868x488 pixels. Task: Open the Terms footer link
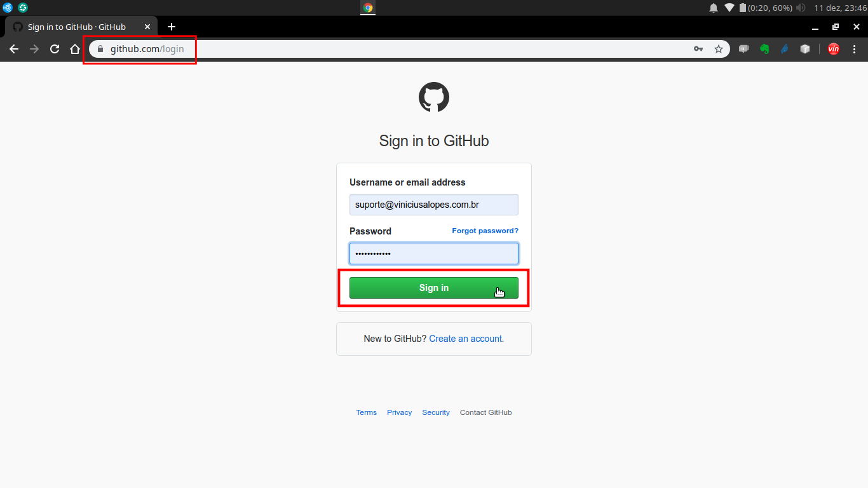tap(367, 412)
